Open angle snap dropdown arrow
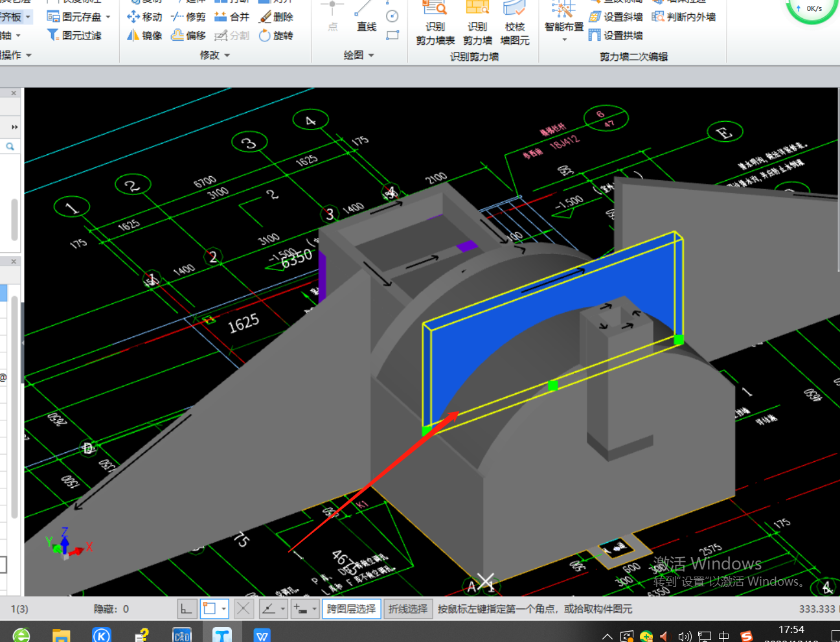The width and height of the screenshot is (840, 642). 282,608
